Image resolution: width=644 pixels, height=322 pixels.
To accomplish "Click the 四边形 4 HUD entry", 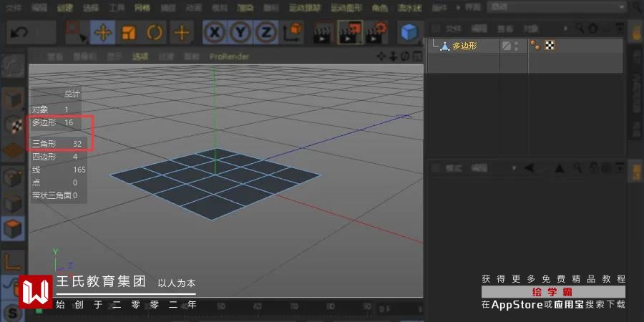I will [x=55, y=157].
